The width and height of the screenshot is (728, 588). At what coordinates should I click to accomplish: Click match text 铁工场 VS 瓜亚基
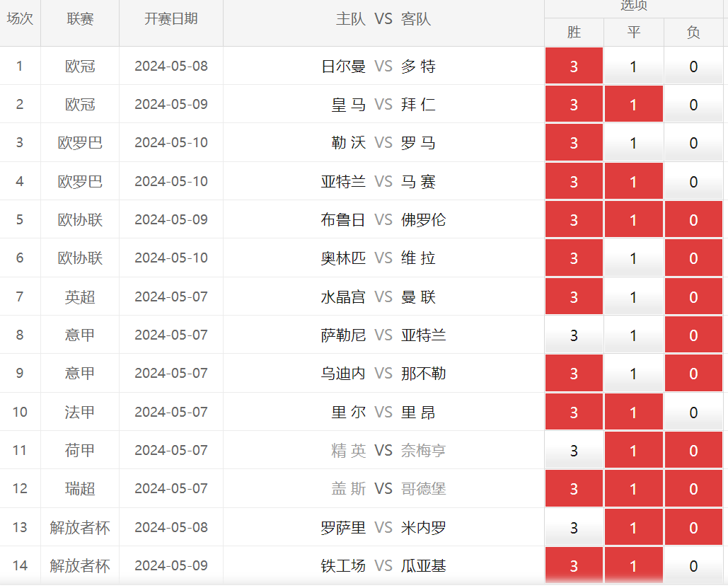click(383, 565)
